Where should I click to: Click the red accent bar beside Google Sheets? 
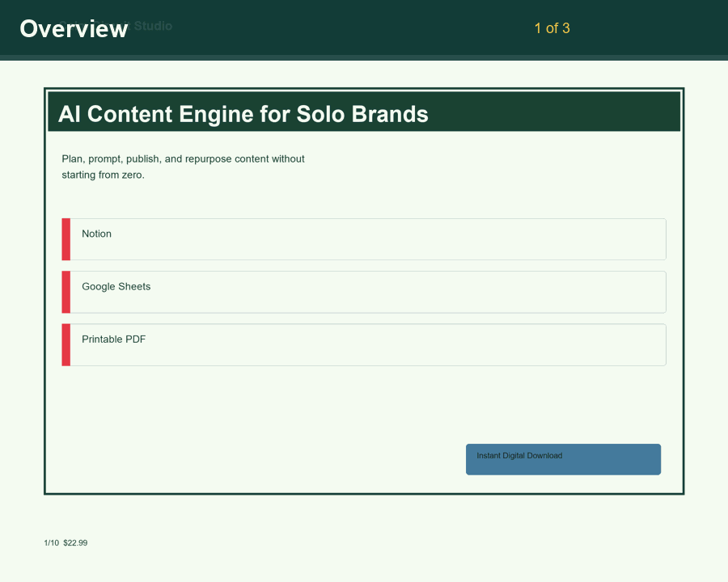(65, 292)
